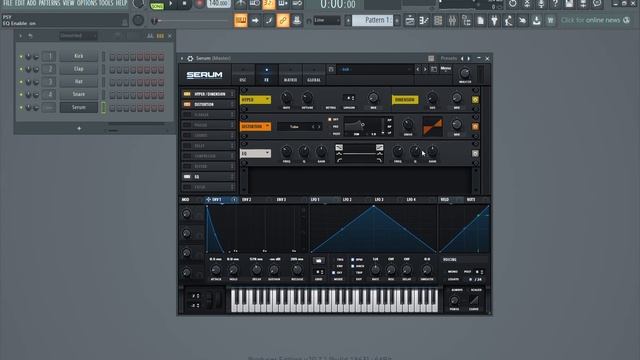Open Serum preset name dropdown
The width and height of the screenshot is (640, 360).
point(375,69)
